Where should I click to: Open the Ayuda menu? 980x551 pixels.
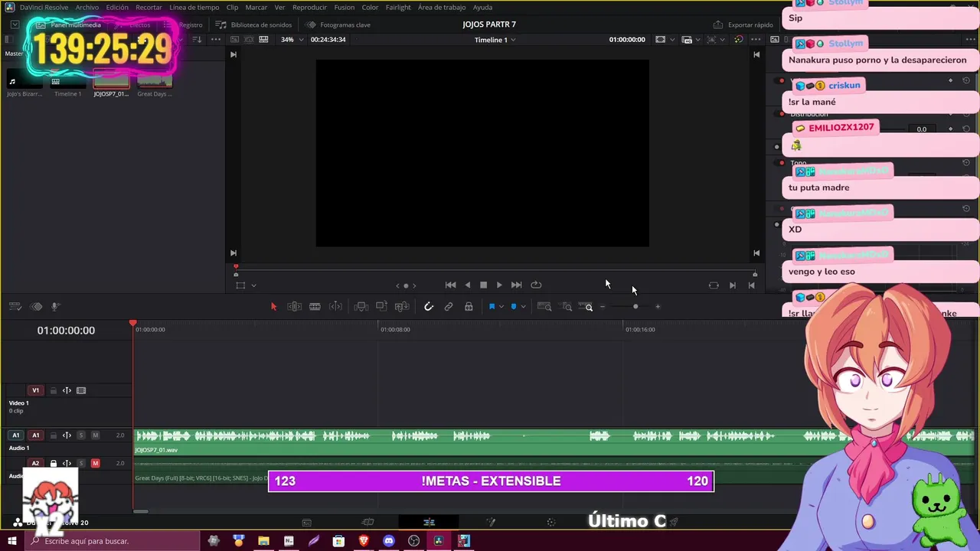coord(483,7)
